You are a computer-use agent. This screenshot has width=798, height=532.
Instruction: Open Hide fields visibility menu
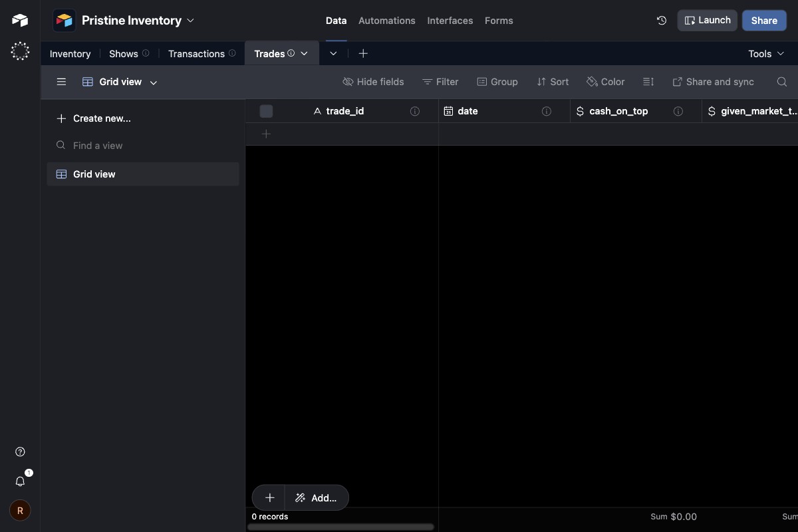coord(373,82)
